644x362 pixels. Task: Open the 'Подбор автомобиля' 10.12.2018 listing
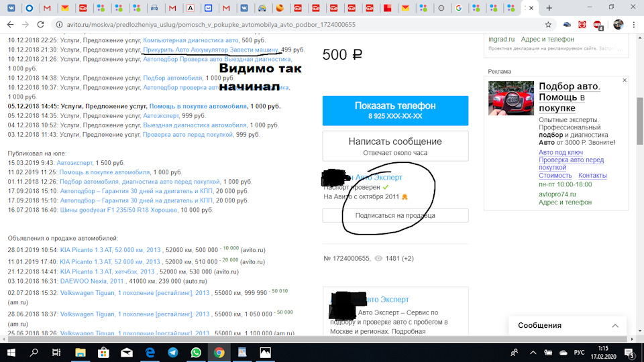pyautogui.click(x=172, y=78)
